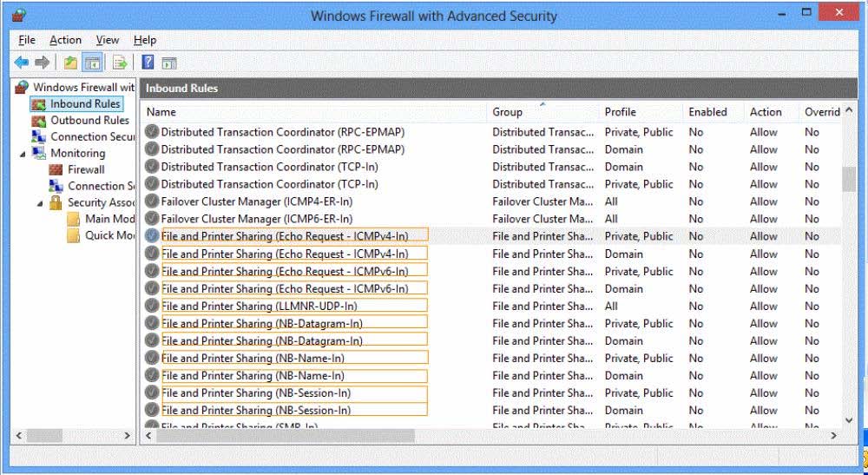
Task: Click rules list scroll up arrow
Action: [x=849, y=111]
